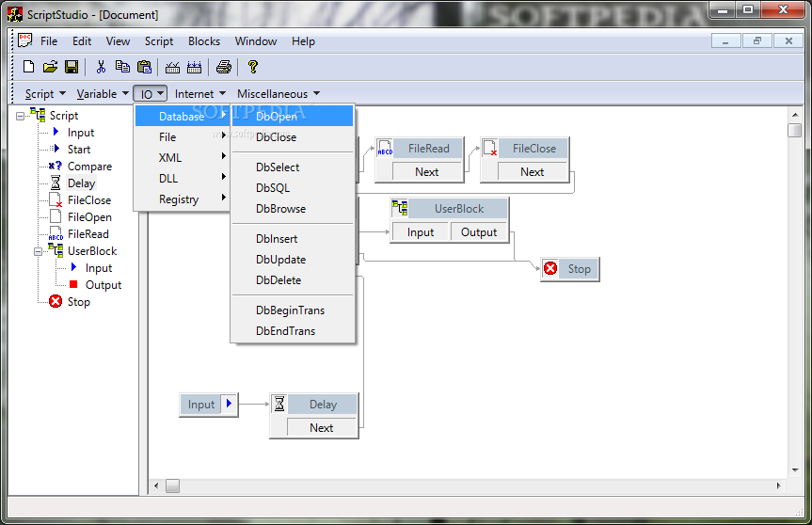Close the IO blocks dropdown

[151, 94]
